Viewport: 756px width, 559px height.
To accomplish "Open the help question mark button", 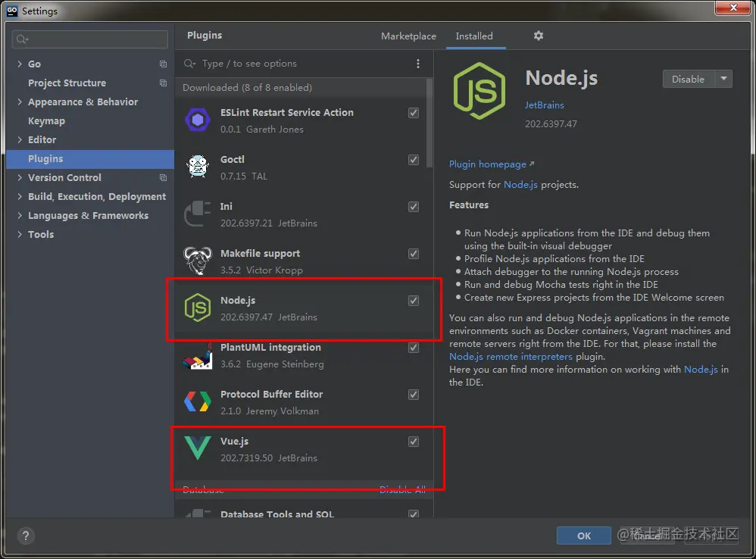I will tap(26, 536).
